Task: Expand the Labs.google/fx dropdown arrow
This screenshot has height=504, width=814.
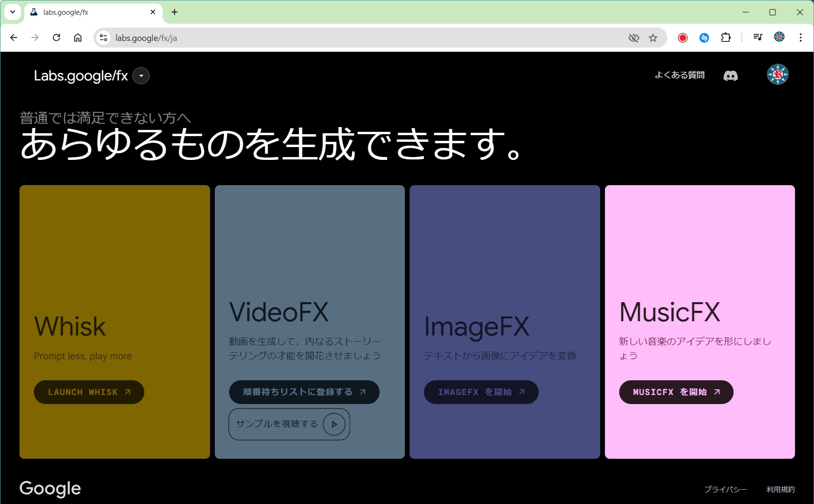Action: (x=141, y=76)
